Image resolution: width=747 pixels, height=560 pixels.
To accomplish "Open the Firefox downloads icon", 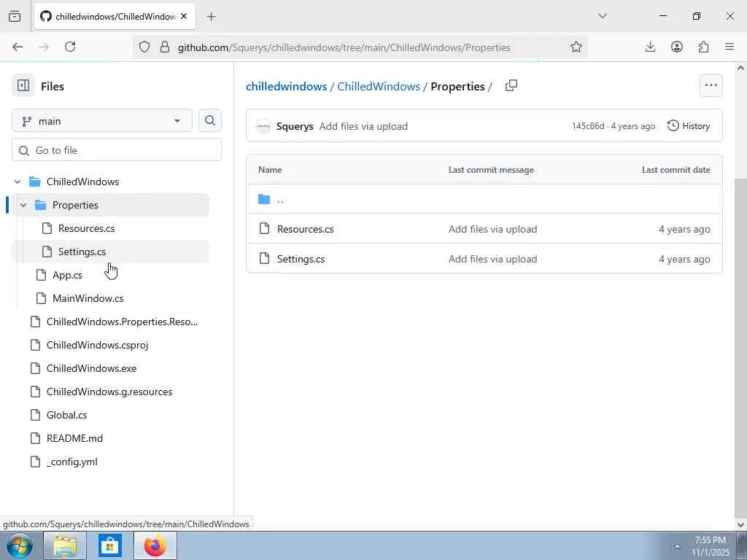I will pyautogui.click(x=650, y=47).
